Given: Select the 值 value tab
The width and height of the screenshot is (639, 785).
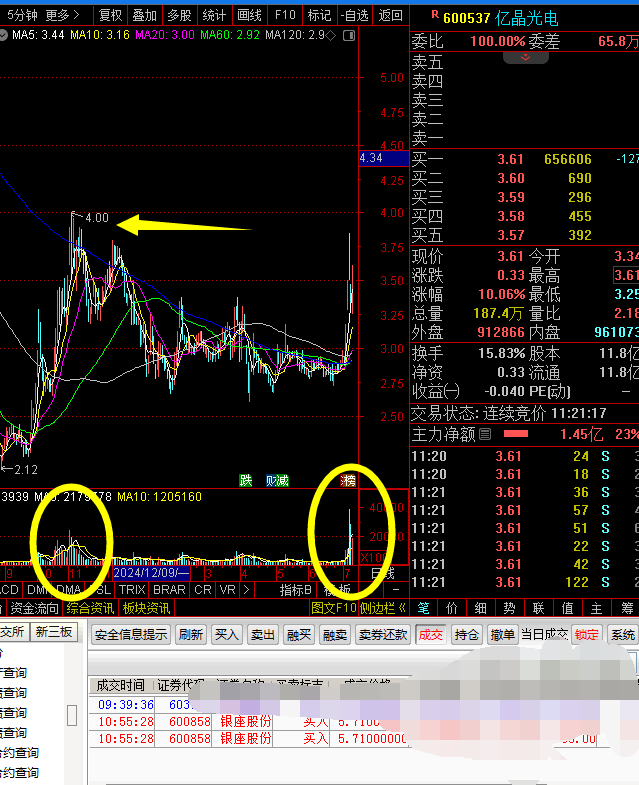Looking at the screenshot, I should (567, 608).
